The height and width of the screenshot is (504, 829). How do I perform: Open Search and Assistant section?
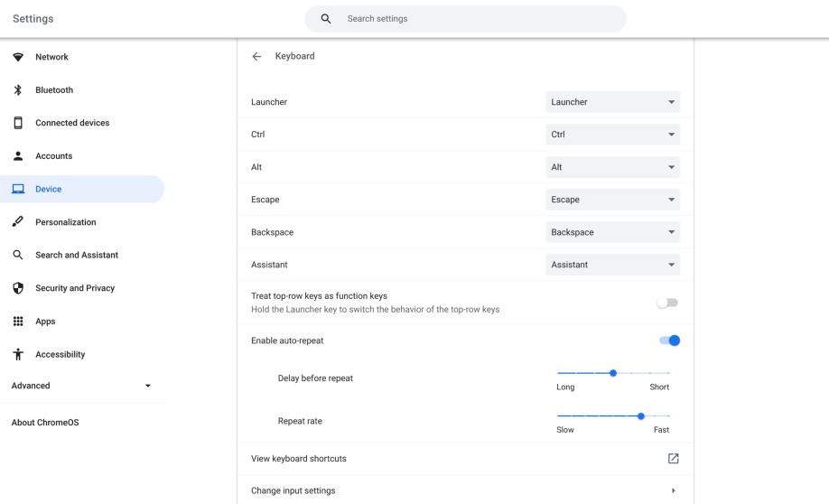77,255
